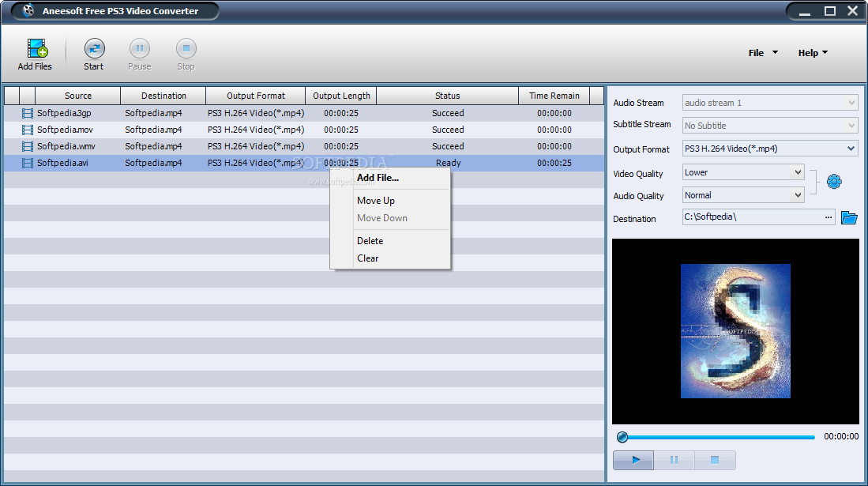
Task: Maximize the converter window
Action: [829, 11]
